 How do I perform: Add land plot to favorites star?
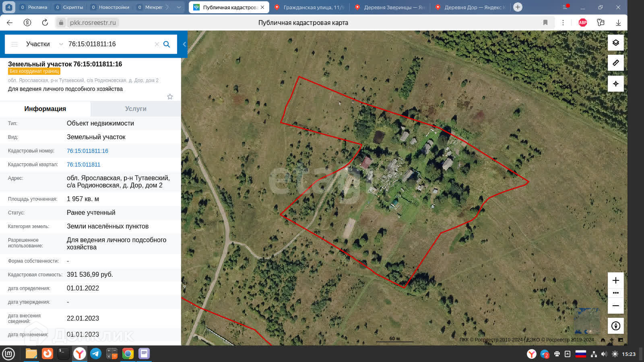[x=170, y=97]
